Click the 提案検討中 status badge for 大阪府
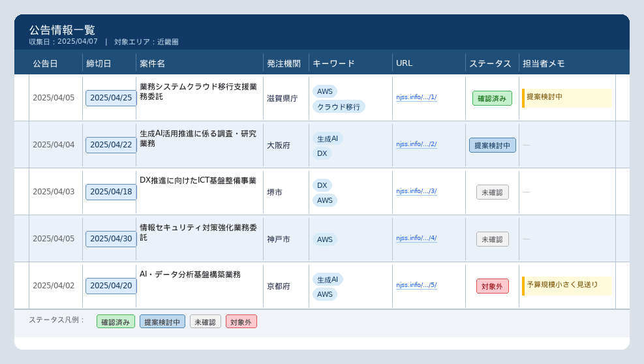 493,145
